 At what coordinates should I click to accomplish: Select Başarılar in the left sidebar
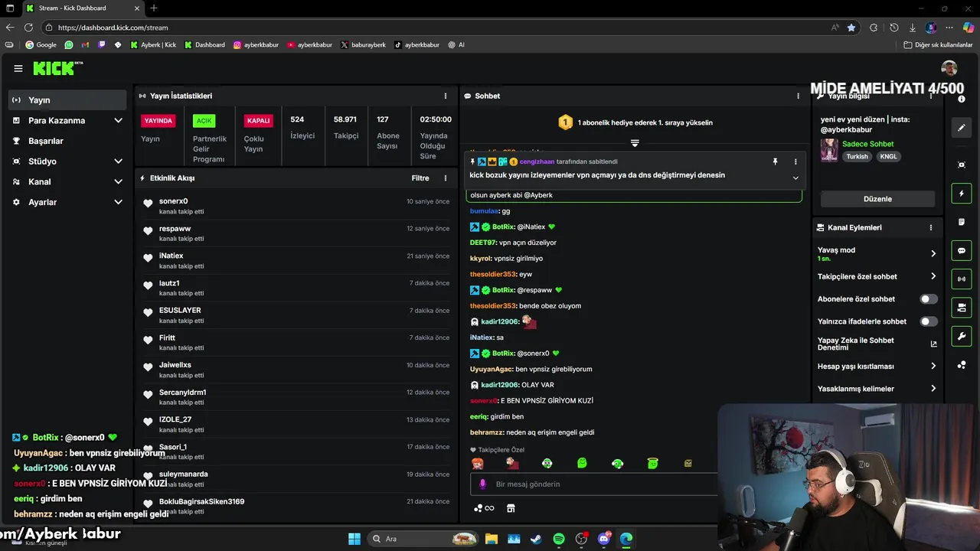click(67, 141)
